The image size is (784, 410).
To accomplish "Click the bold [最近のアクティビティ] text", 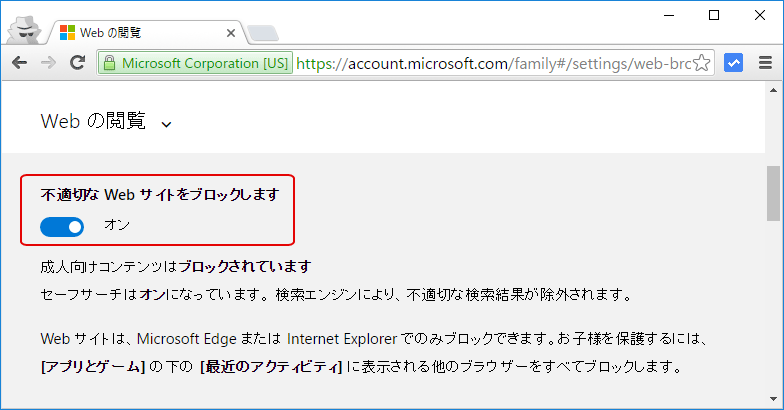I will [271, 367].
